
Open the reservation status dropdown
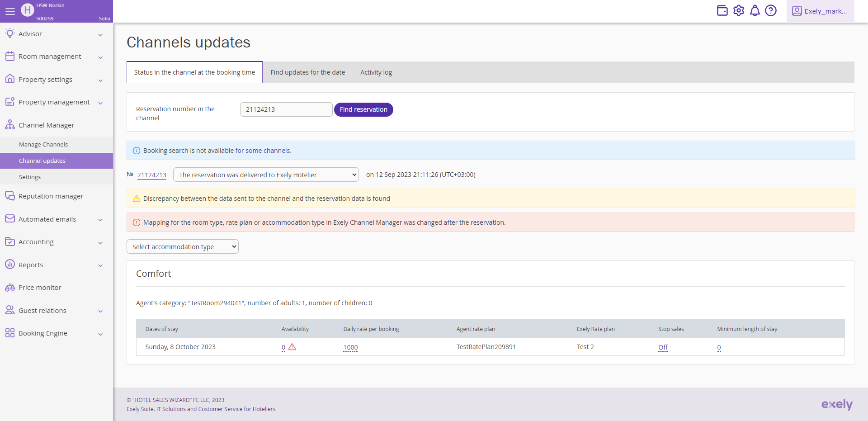pyautogui.click(x=266, y=174)
